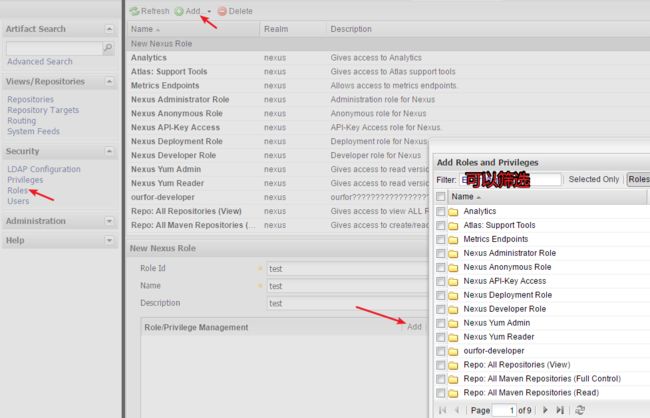Check Repo: All Maven Repositories (Full Control) checkbox
The height and width of the screenshot is (418, 650).
pyautogui.click(x=441, y=379)
